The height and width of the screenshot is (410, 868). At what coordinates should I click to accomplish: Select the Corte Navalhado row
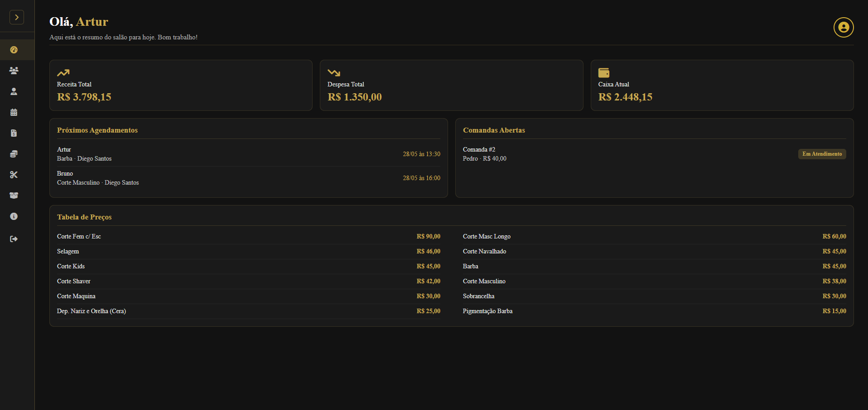pos(654,251)
